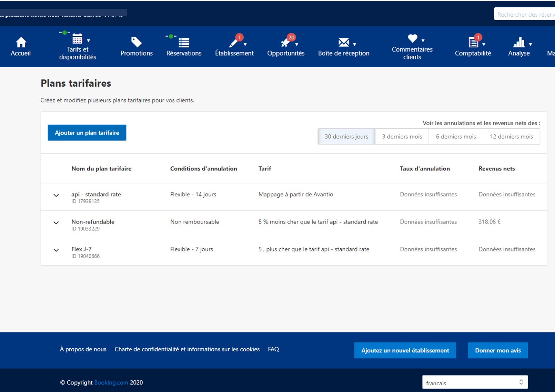
Task: Open the Analyse chart icon
Action: (519, 42)
